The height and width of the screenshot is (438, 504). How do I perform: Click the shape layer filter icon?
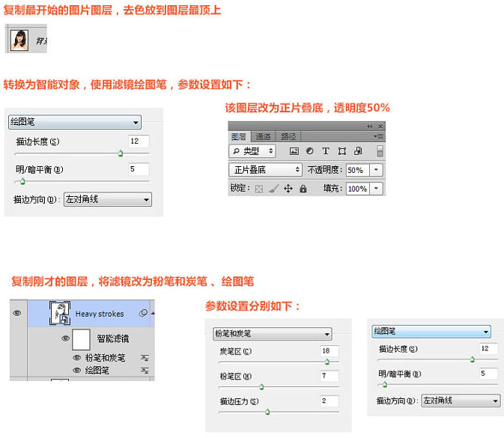pos(342,151)
